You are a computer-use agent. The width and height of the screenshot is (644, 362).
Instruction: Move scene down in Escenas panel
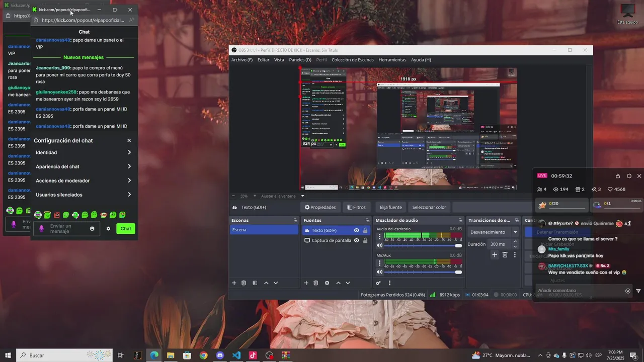pos(276,283)
